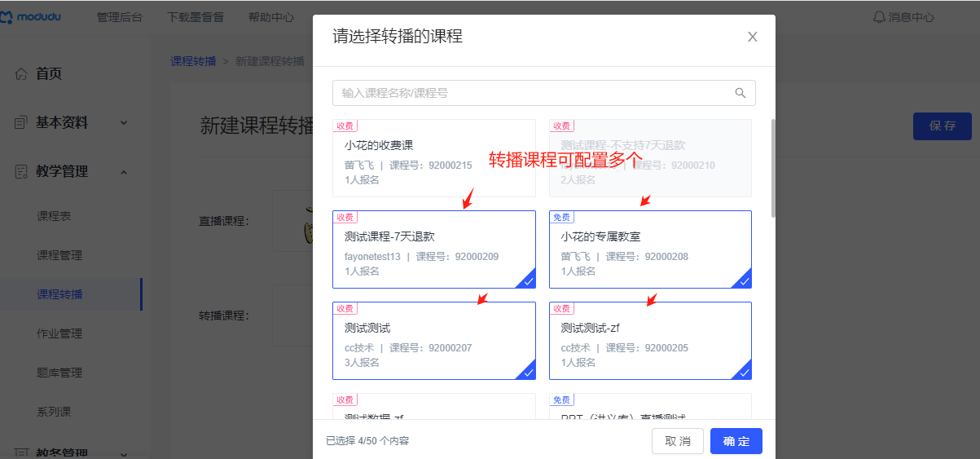The width and height of the screenshot is (980, 459).
Task: Click the fayonetest13 teacher name
Action: coord(372,257)
